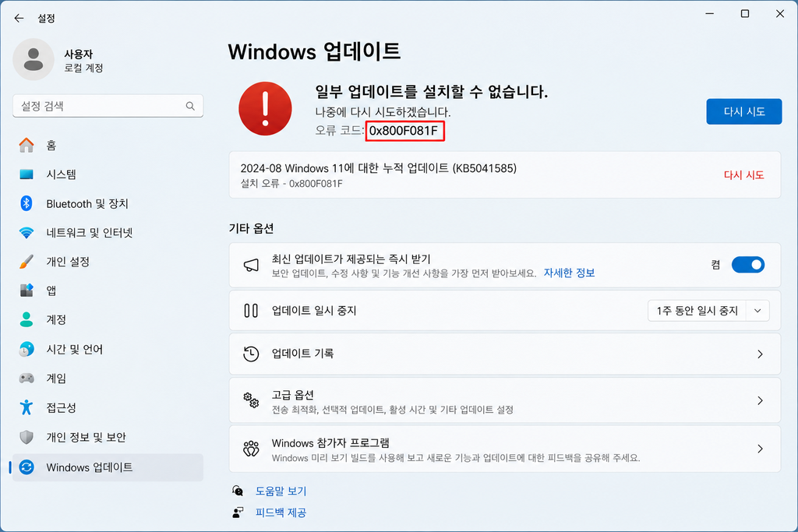
Task: Click the Privacy & security shield icon
Action: tap(26, 437)
